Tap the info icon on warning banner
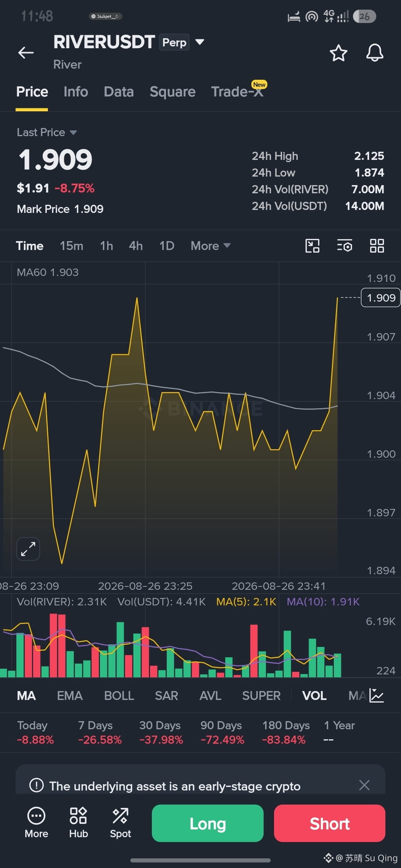This screenshot has width=401, height=868. click(x=36, y=785)
